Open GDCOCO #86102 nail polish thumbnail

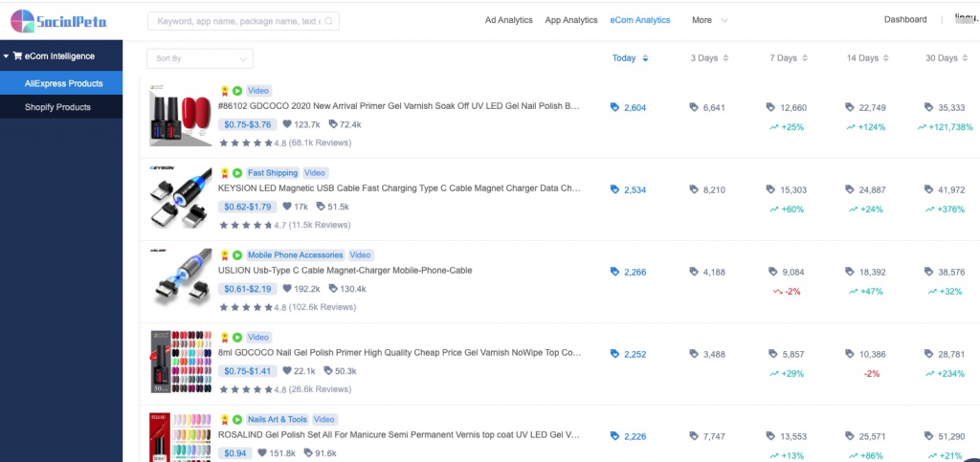coord(180,116)
